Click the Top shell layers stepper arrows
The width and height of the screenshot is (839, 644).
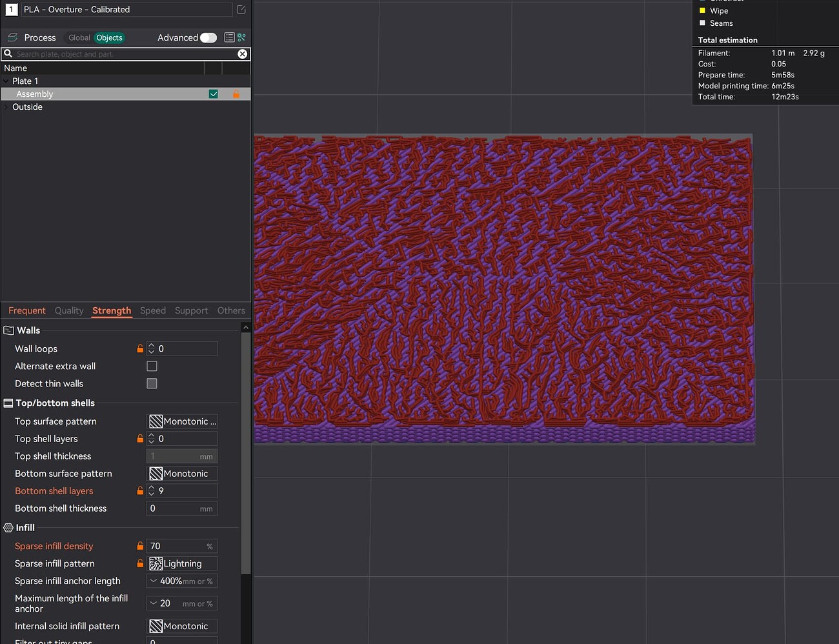[152, 439]
